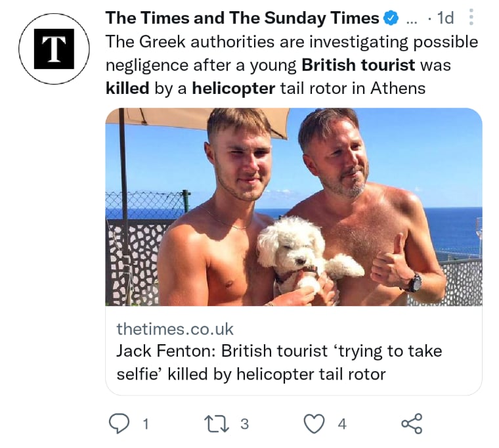Open the Jack Fenton article headline

pos(279,363)
